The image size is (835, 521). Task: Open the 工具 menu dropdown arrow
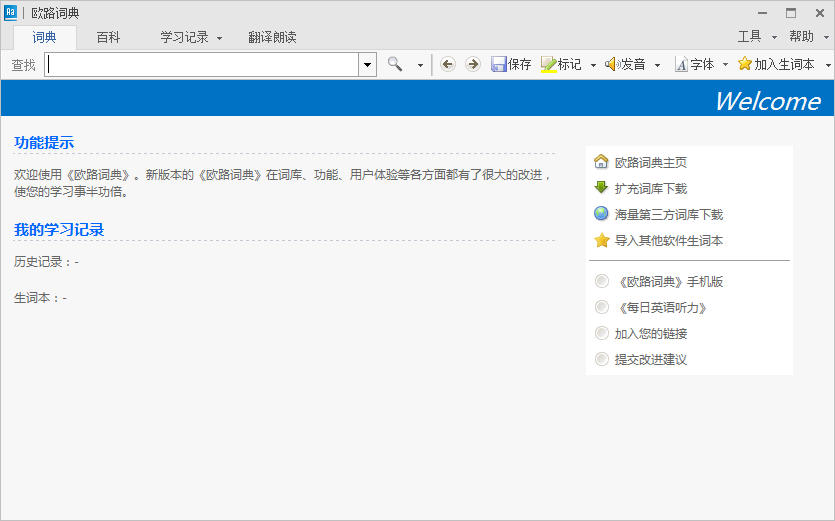tap(774, 37)
